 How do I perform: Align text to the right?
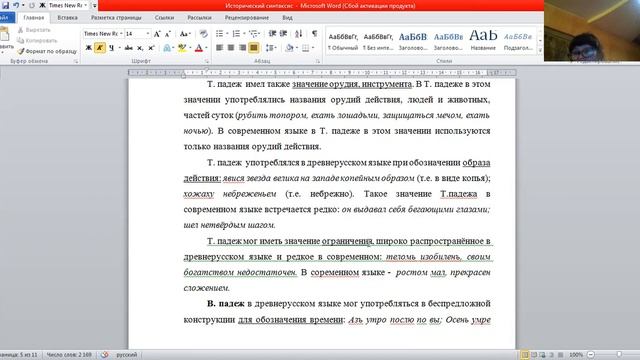point(242,48)
